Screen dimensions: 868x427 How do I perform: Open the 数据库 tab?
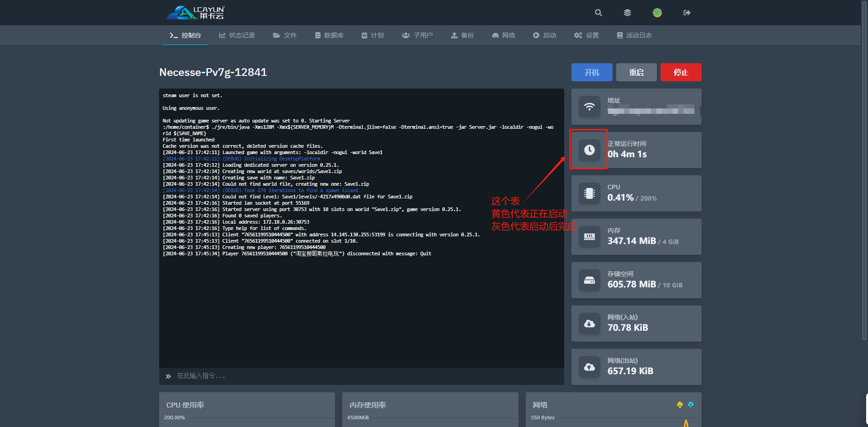pos(329,35)
